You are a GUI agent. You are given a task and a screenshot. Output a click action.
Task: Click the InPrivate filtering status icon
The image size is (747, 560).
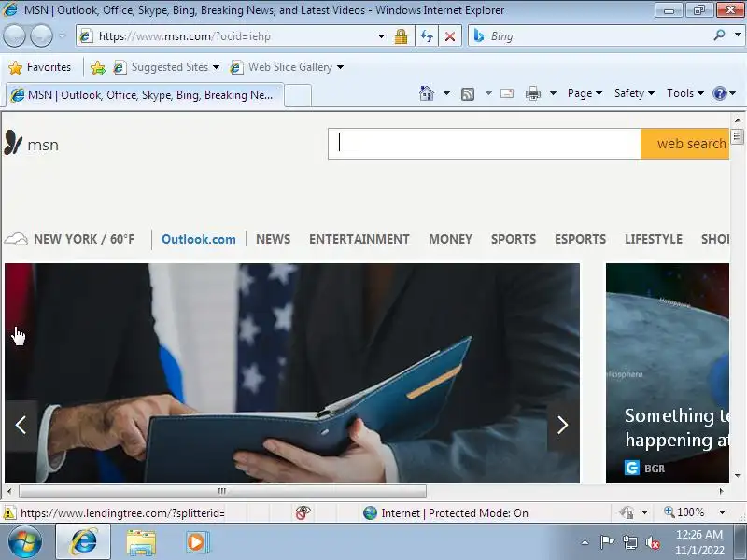coord(303,512)
